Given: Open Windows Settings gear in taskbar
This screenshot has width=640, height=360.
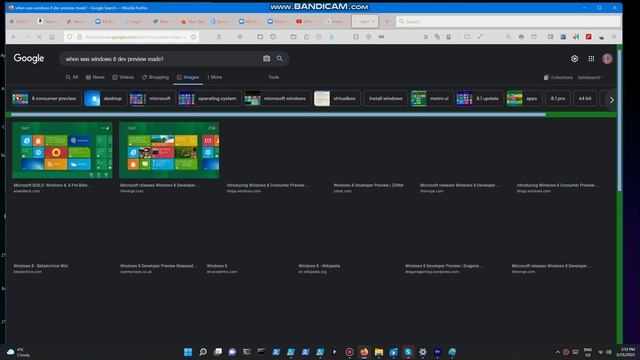Looking at the screenshot, I should [423, 352].
